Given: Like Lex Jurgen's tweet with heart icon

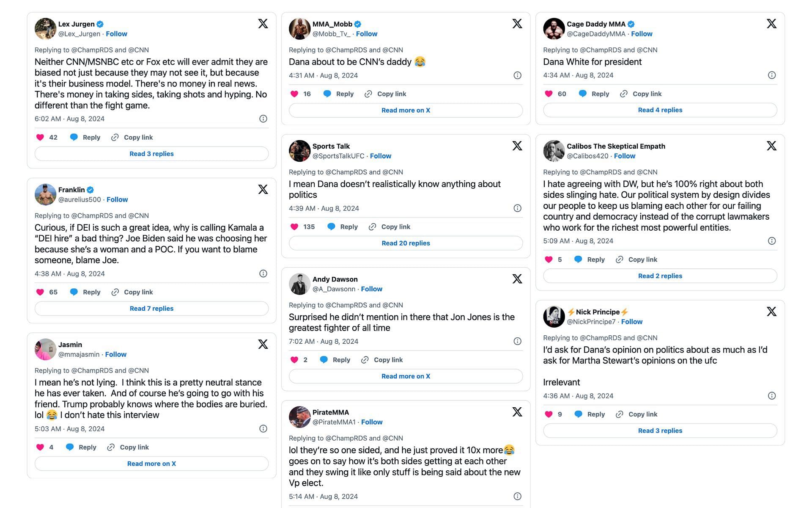Looking at the screenshot, I should point(40,137).
